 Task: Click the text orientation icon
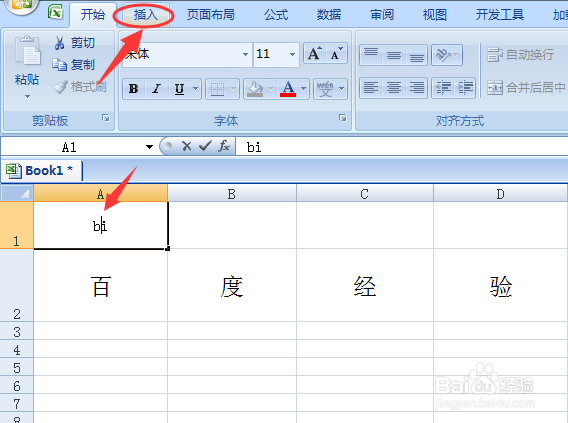(x=443, y=55)
